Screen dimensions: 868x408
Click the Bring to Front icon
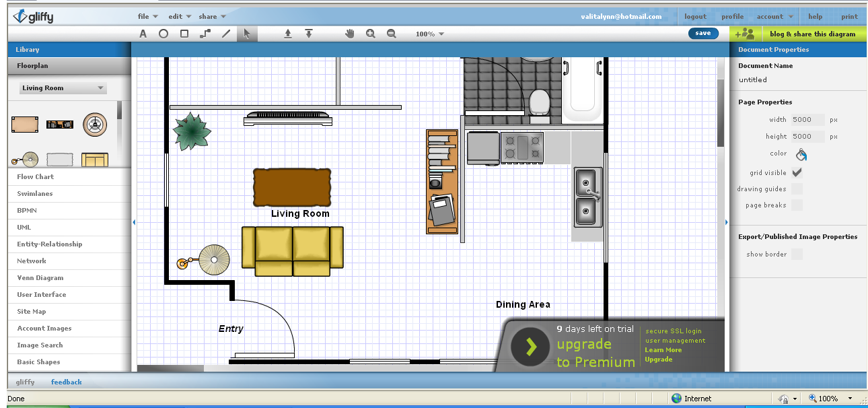click(x=288, y=34)
